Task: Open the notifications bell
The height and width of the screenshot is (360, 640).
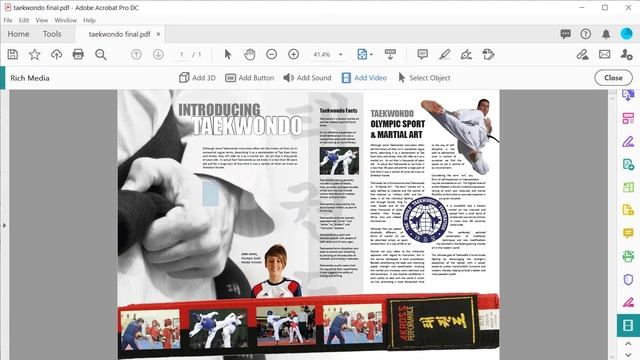Action: 606,34
